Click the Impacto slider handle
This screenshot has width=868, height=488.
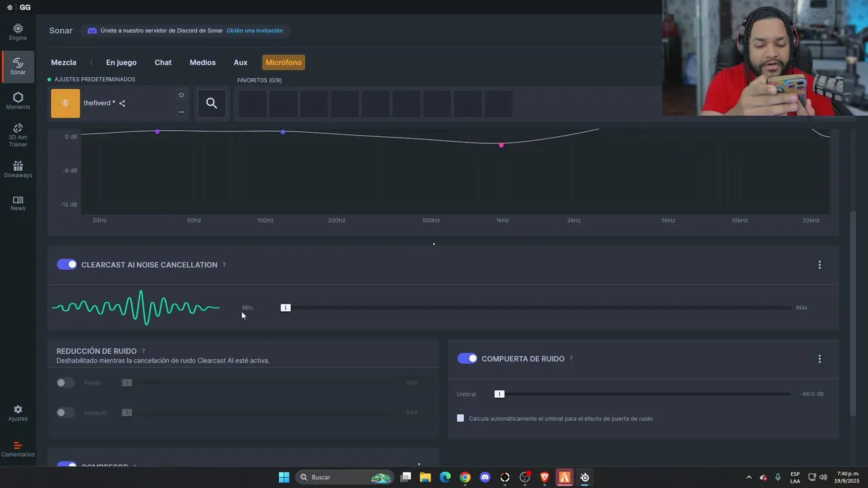tap(127, 413)
